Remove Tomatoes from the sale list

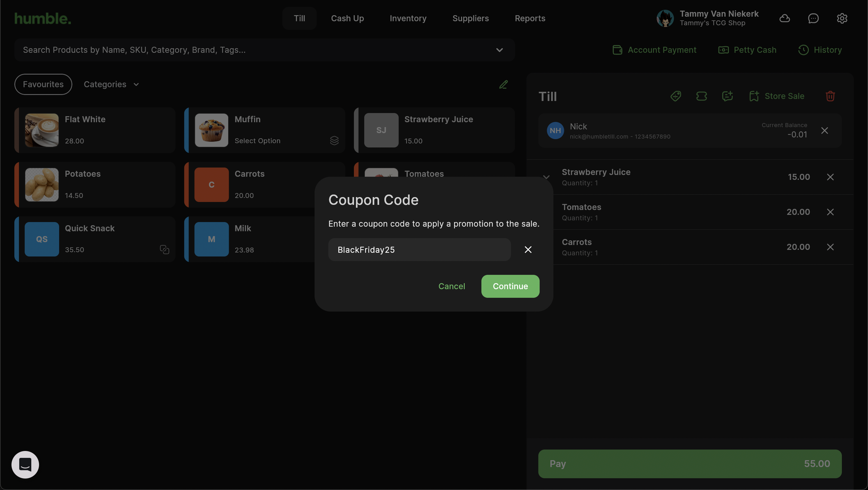[x=830, y=212]
